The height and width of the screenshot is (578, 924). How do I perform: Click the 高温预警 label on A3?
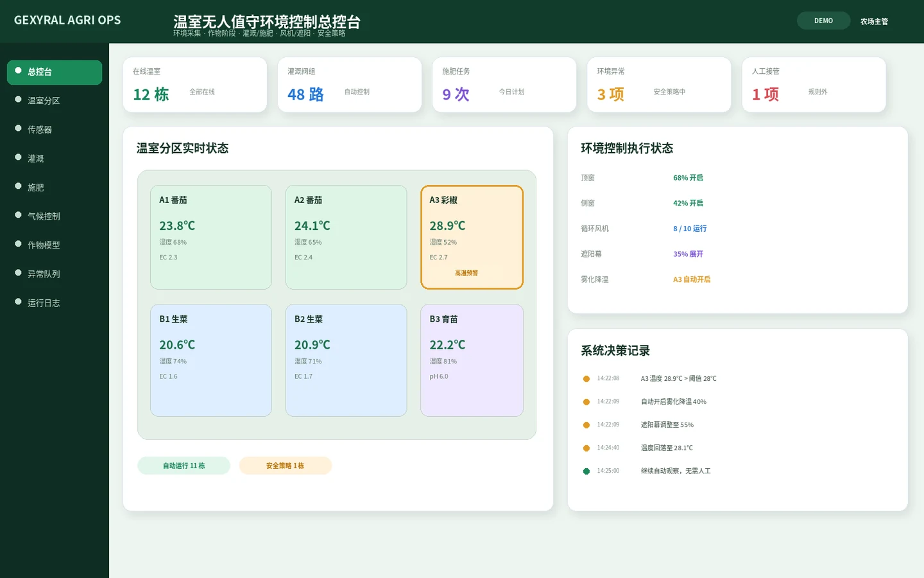pos(466,273)
